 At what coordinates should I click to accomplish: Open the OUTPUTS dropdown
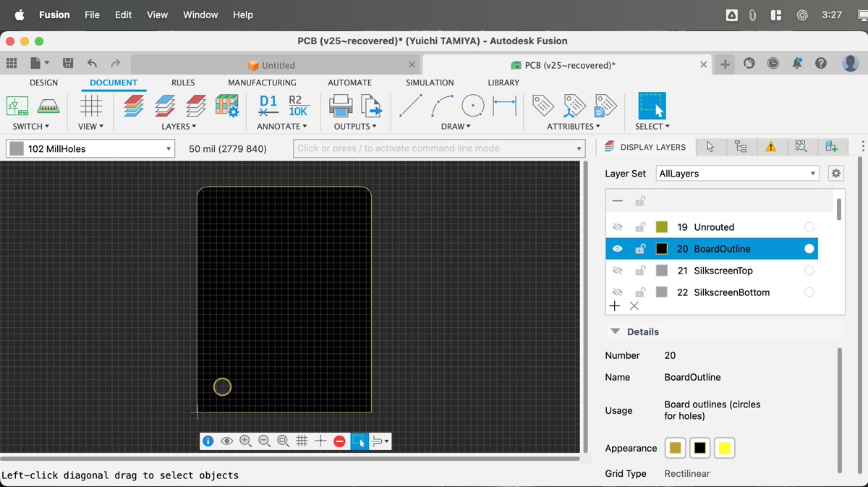[355, 126]
